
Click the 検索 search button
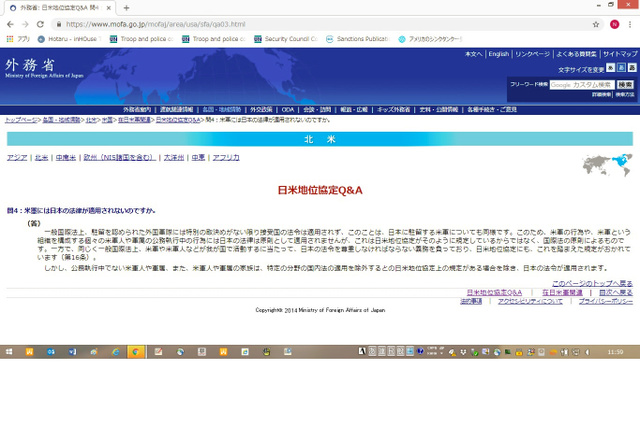tap(624, 84)
